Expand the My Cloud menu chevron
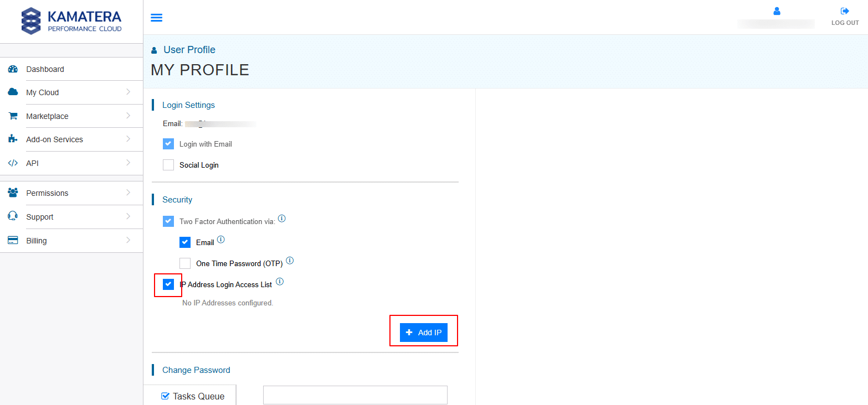Viewport: 868px width, 405px height. [128, 92]
